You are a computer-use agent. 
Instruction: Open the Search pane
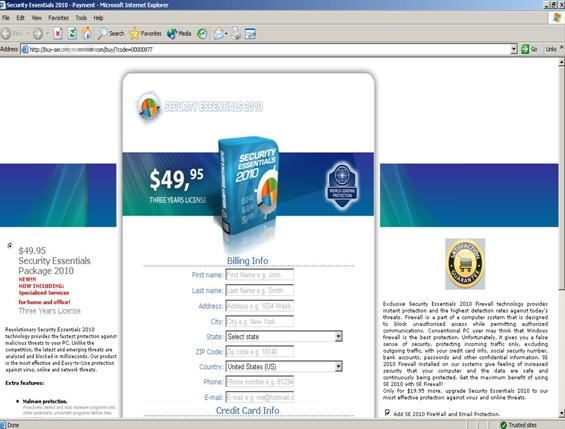[x=111, y=33]
